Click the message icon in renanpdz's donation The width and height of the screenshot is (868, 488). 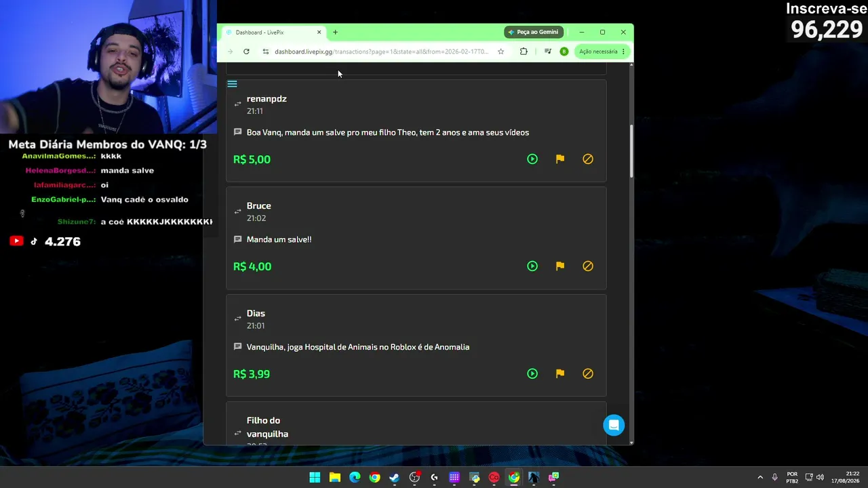coord(237,132)
